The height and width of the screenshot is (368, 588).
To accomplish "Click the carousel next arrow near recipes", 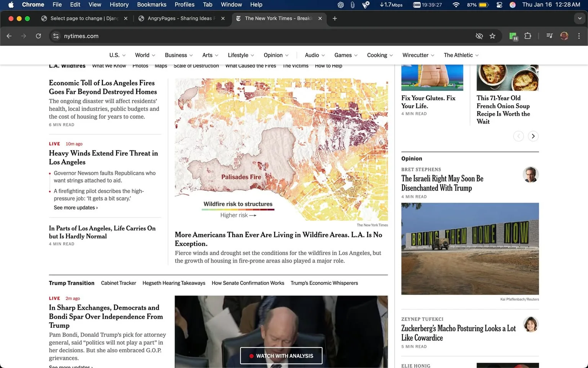I will pos(533,136).
